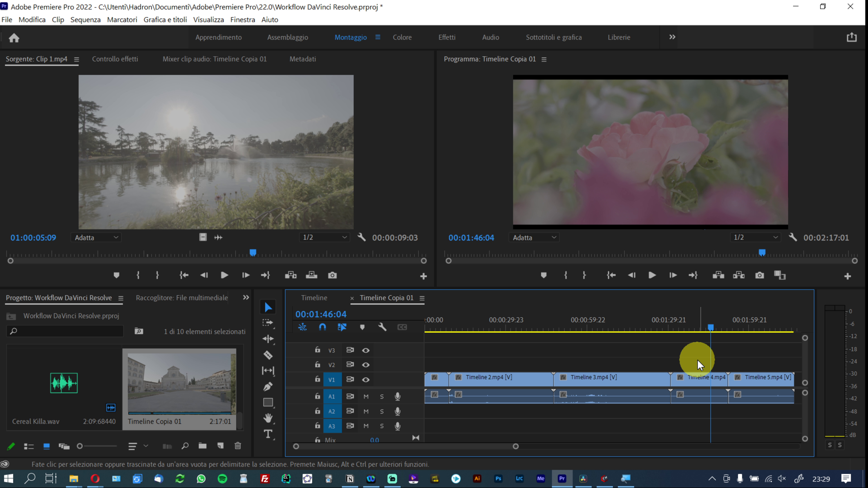Toggle Linked Selection in timeline

pos(342,327)
